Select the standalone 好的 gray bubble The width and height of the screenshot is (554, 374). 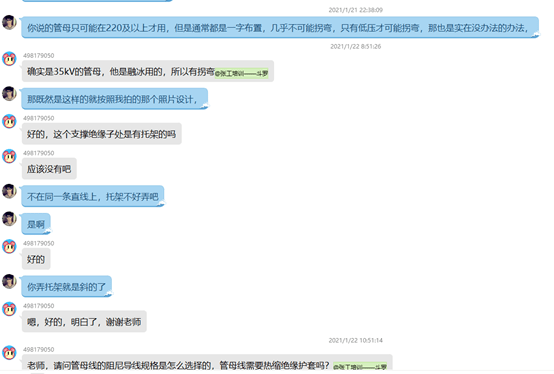(36, 259)
